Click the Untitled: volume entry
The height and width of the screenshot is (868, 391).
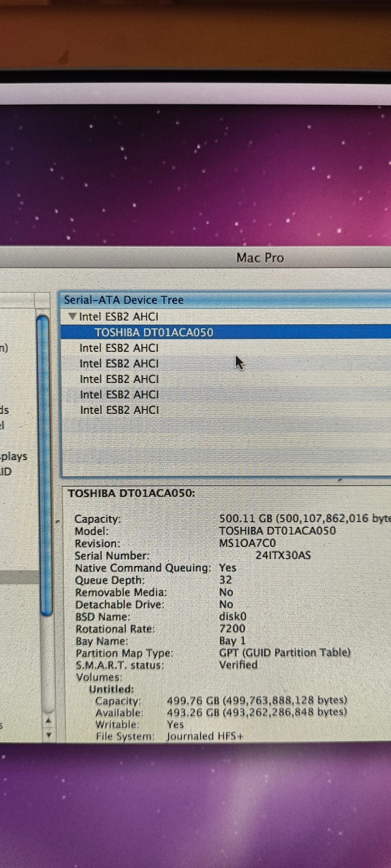tap(112, 689)
